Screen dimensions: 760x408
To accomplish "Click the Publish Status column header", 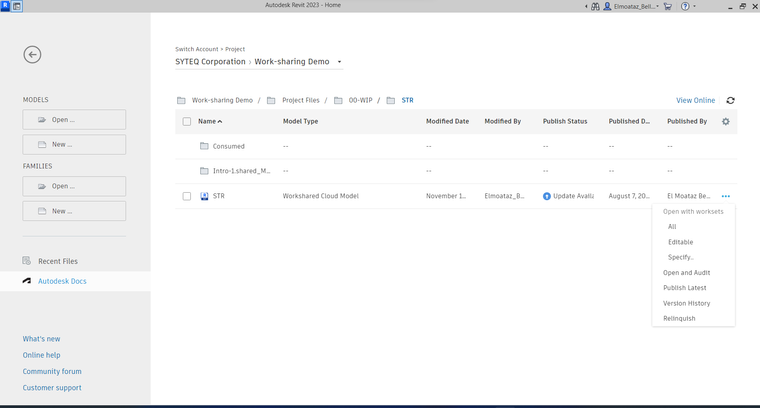I will pos(565,122).
